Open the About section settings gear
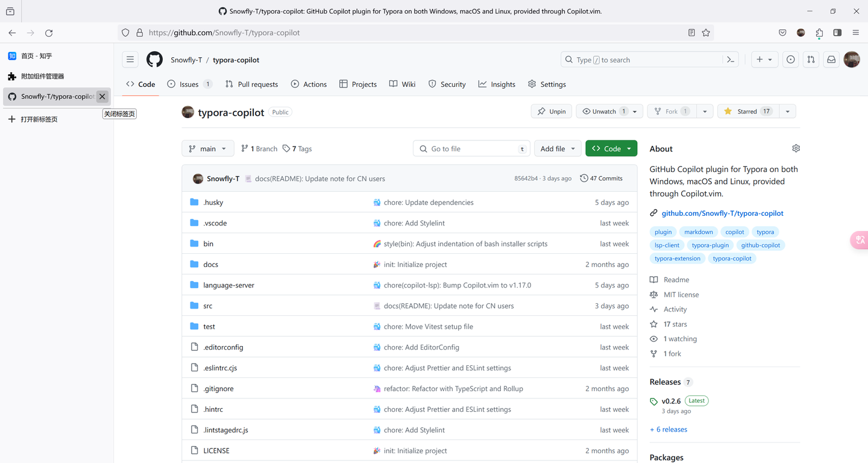Viewport: 868px width, 463px height. [x=796, y=148]
